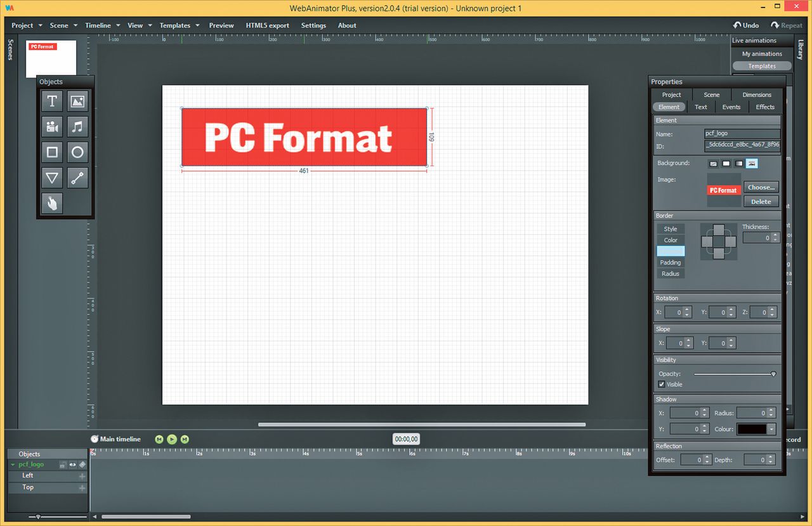Switch to the Text properties tab

coord(701,107)
